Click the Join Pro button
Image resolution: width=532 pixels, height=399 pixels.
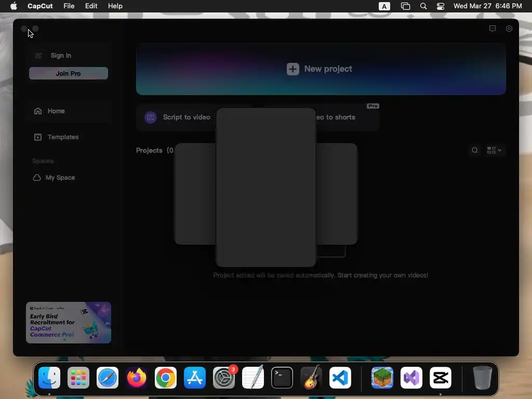click(69, 73)
